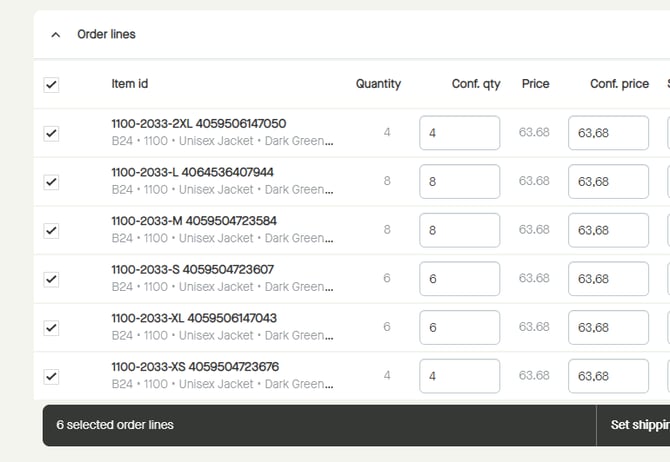Edit confirmed price for 1100-2033-2XL

608,133
